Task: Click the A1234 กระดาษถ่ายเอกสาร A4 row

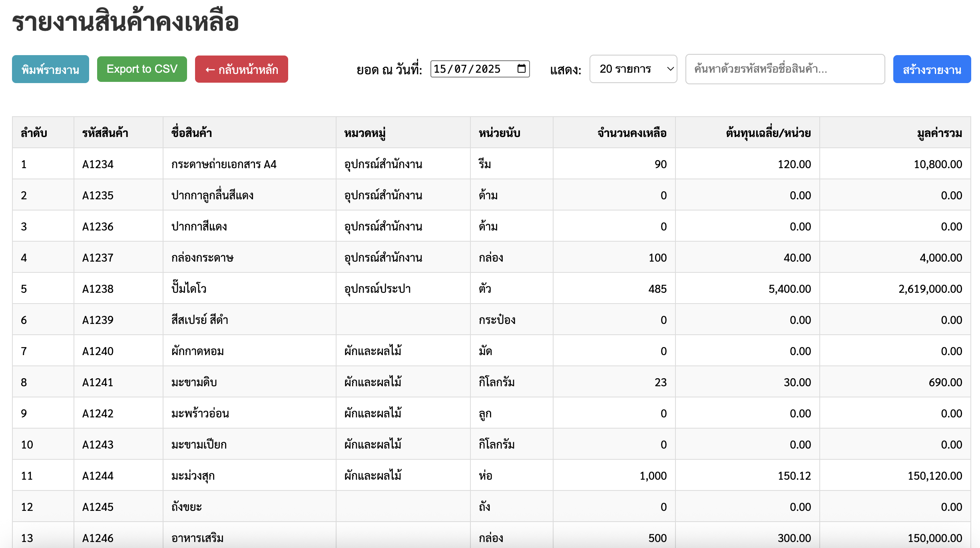Action: click(x=400, y=164)
